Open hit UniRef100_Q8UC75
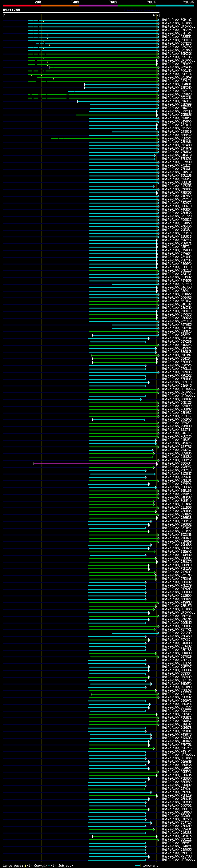Image resolution: width=197 pixels, height=868 pixels. [x=177, y=562]
